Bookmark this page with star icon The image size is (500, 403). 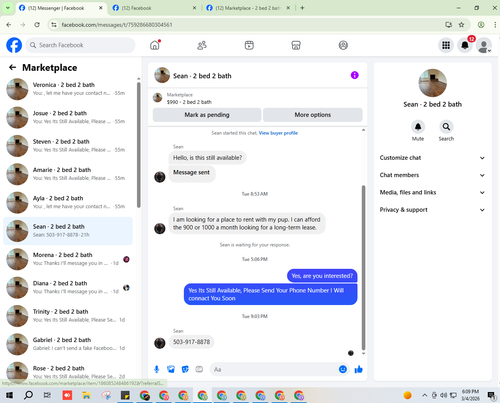(461, 25)
